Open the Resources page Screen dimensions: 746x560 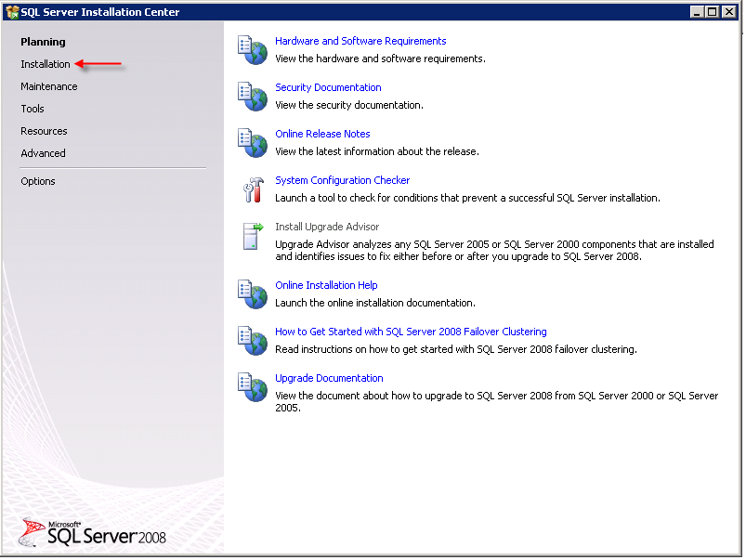pos(44,131)
